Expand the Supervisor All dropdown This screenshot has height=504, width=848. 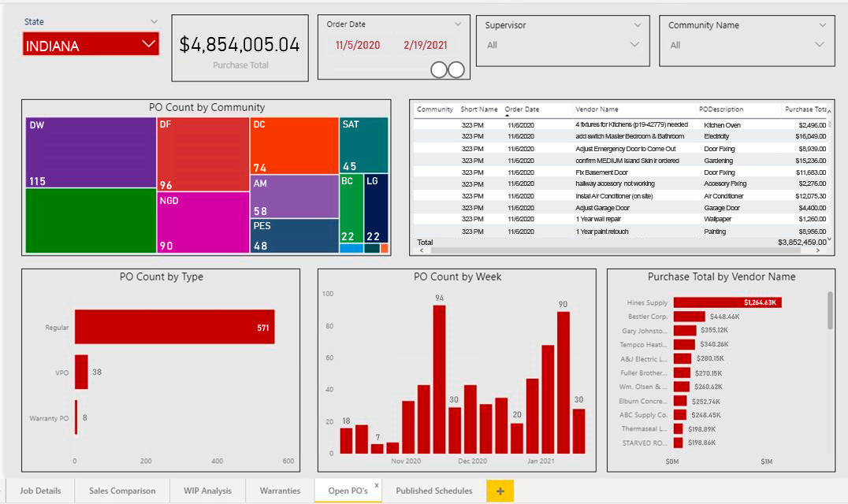[563, 45]
